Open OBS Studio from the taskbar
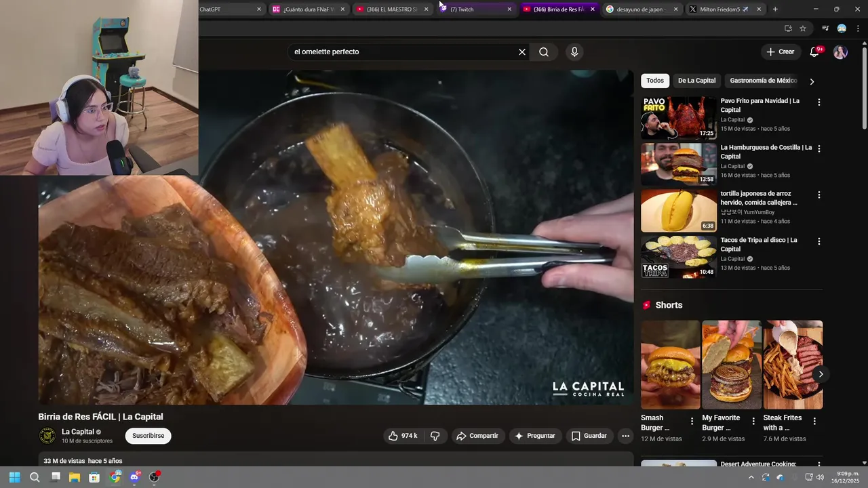This screenshot has width=868, height=488. [155, 477]
